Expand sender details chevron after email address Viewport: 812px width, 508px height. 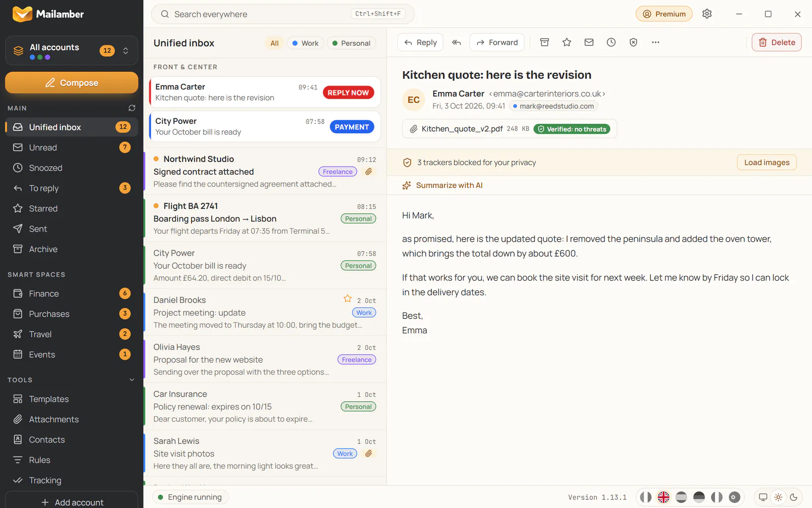[604, 94]
